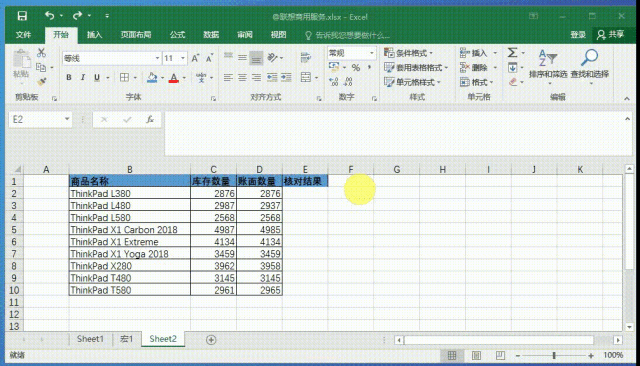Select the Format Painter brush icon
This screenshot has width=640, height=366.
(41, 82)
